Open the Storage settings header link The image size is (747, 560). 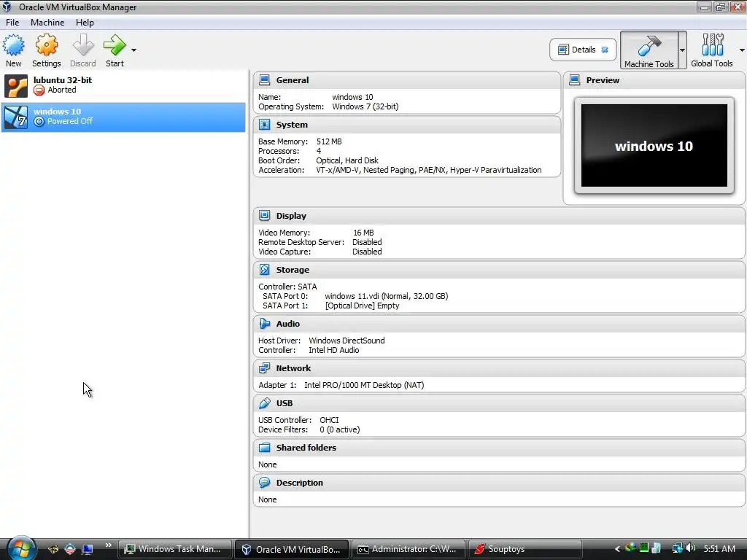click(293, 270)
